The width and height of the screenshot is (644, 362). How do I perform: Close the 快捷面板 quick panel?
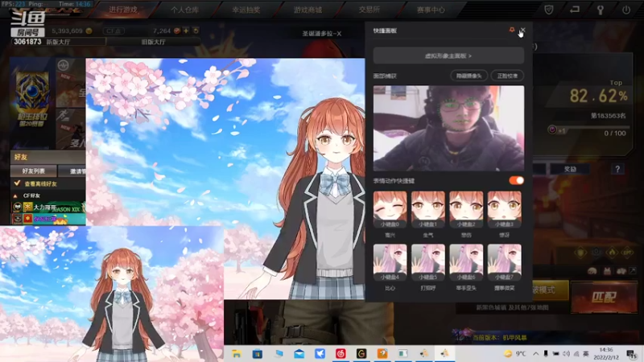522,30
